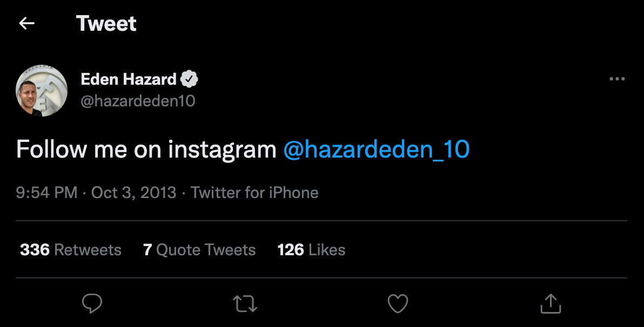The width and height of the screenshot is (644, 327).
Task: Open the @hazardeden_10 instagram link
Action: coord(377,149)
